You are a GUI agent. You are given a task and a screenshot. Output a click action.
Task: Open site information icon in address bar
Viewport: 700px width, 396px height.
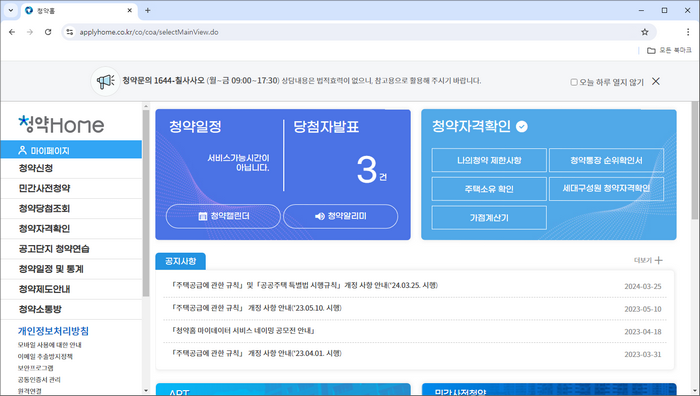[70, 32]
